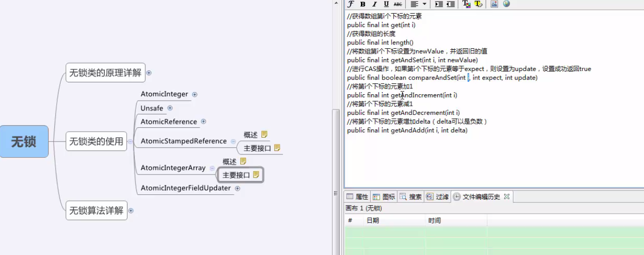This screenshot has height=255, width=644.
Task: Sort by the 日期 column header
Action: point(394,220)
